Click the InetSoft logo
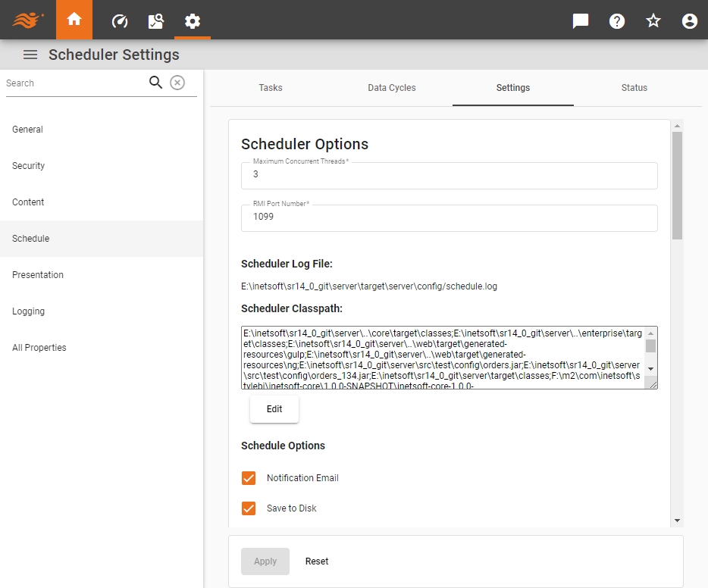 point(28,20)
